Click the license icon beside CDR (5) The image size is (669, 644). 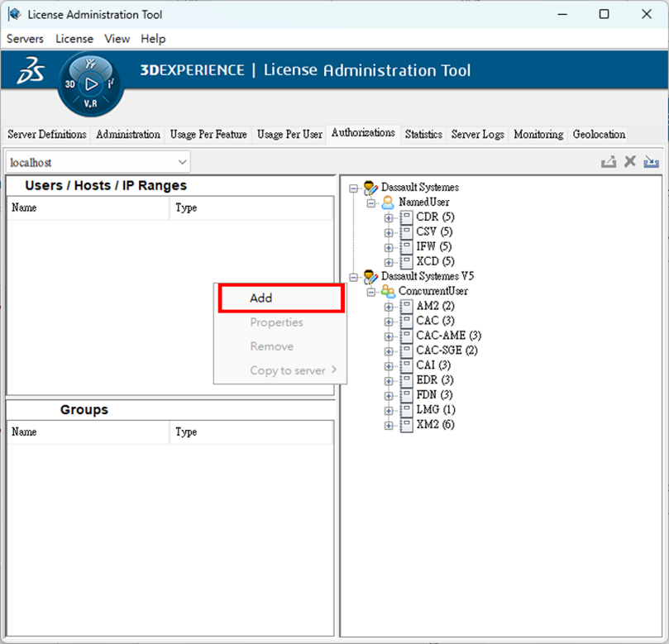(406, 217)
